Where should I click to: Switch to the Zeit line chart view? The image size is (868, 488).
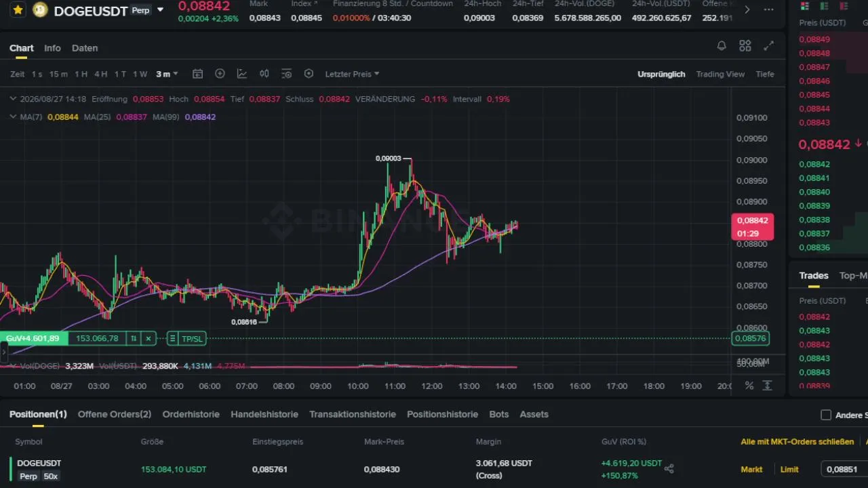click(17, 74)
